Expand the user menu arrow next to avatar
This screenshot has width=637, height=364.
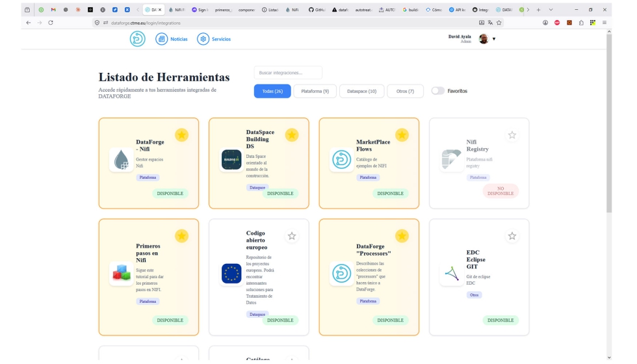pos(494,39)
